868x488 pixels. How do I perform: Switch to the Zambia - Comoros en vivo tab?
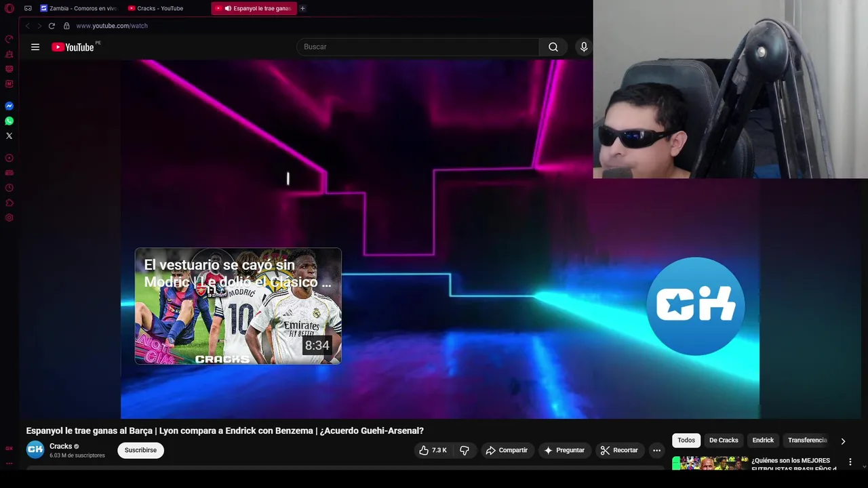78,9
